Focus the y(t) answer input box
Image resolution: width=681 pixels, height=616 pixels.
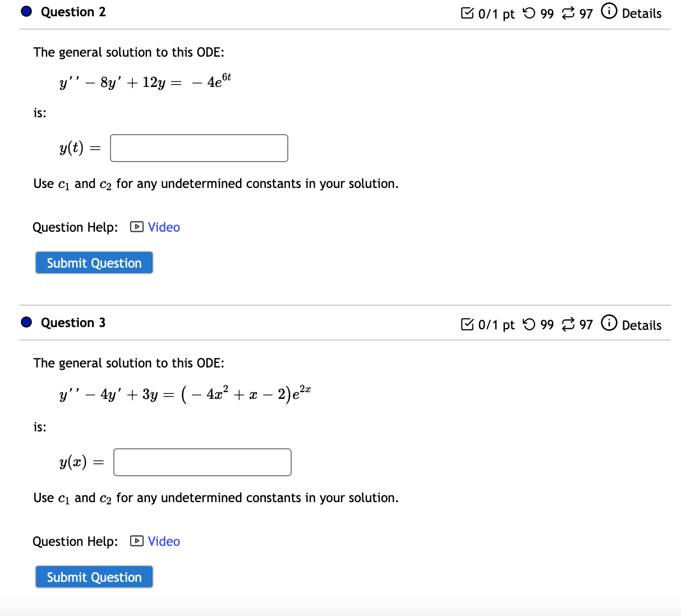pos(199,148)
